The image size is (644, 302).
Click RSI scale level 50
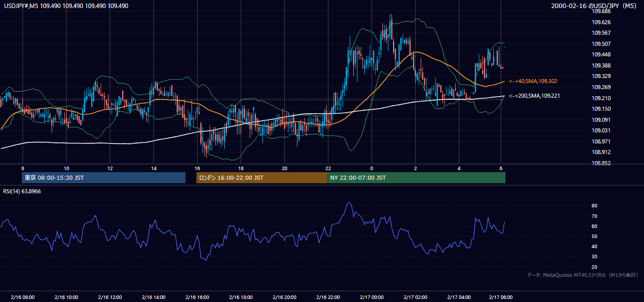point(595,236)
